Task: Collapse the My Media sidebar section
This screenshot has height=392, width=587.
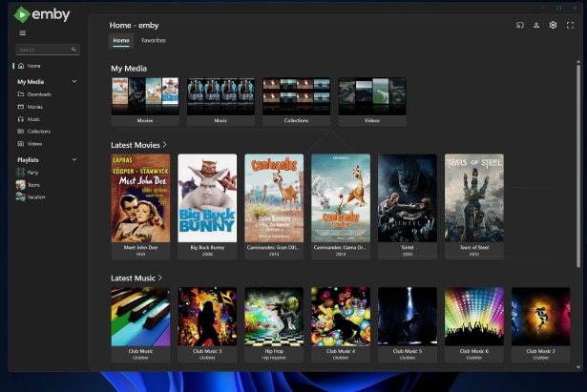Action: coord(74,82)
